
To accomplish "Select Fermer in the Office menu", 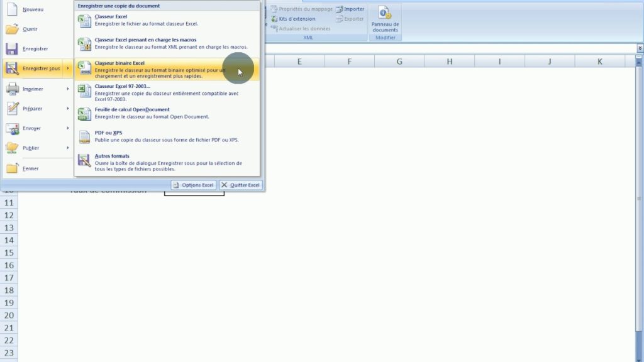I will pos(38,168).
